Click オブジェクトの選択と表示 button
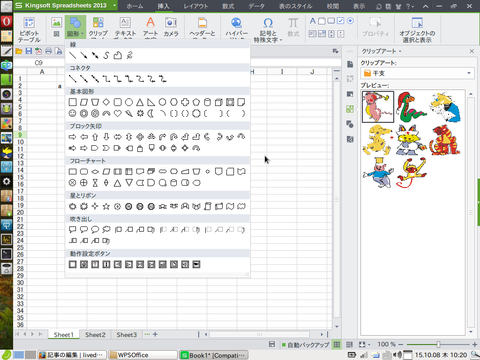The height and width of the screenshot is (360, 480). point(417,29)
